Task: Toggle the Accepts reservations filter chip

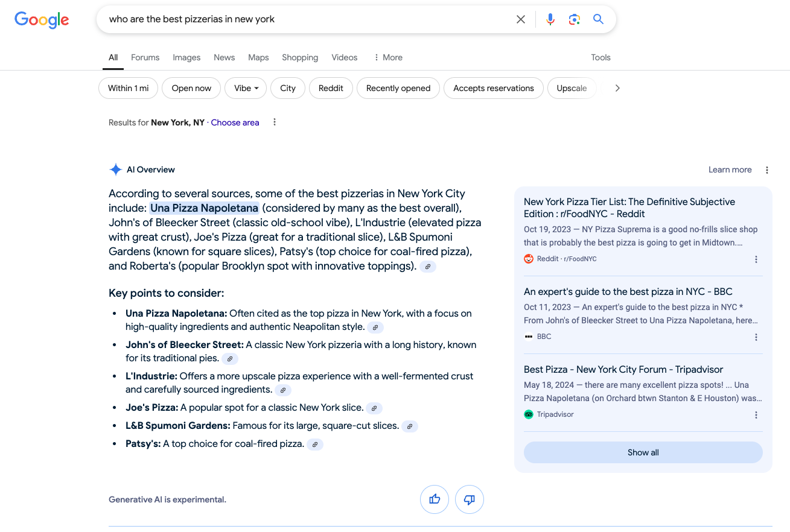Action: coord(494,88)
